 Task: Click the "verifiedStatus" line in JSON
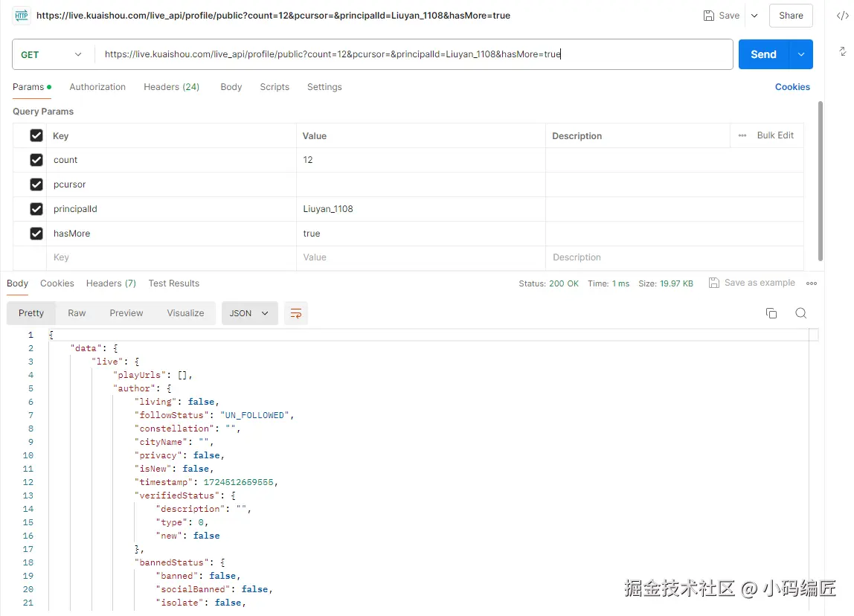pos(185,495)
